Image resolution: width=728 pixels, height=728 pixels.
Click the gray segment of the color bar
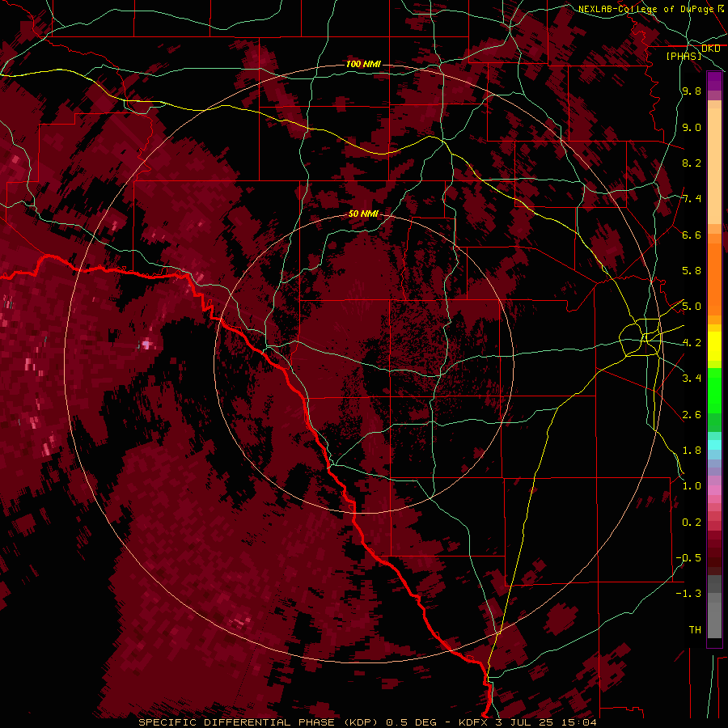point(714,608)
